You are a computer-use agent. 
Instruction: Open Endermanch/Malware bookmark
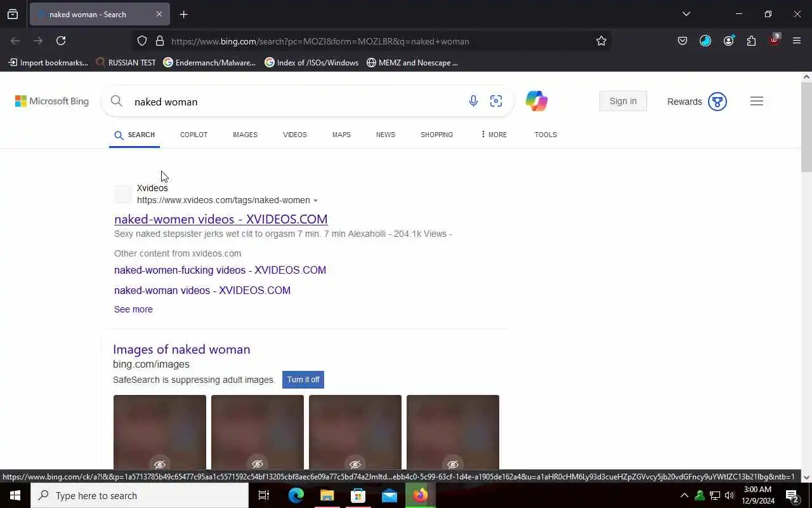pyautogui.click(x=209, y=62)
